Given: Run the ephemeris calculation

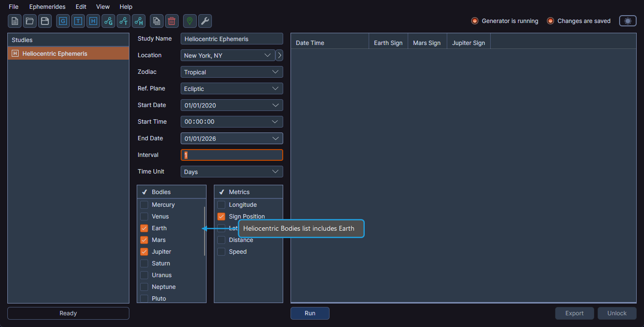Looking at the screenshot, I should point(310,313).
